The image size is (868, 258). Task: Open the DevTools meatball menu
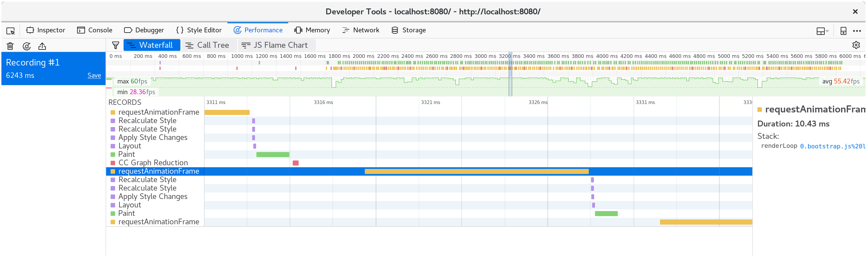click(858, 31)
